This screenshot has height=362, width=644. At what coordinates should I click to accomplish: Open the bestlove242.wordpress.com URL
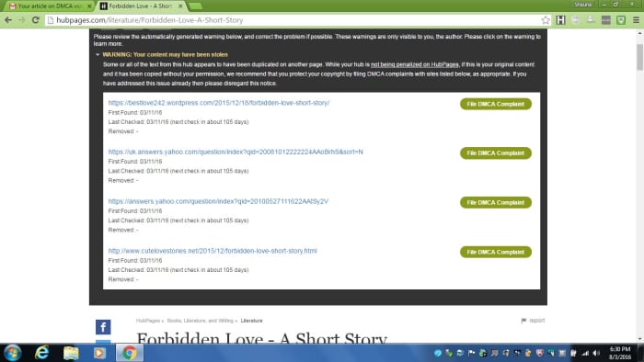pos(219,103)
